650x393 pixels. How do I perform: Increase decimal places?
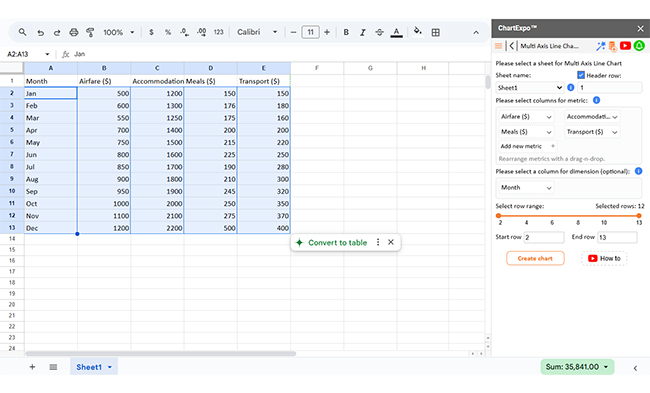point(201,32)
